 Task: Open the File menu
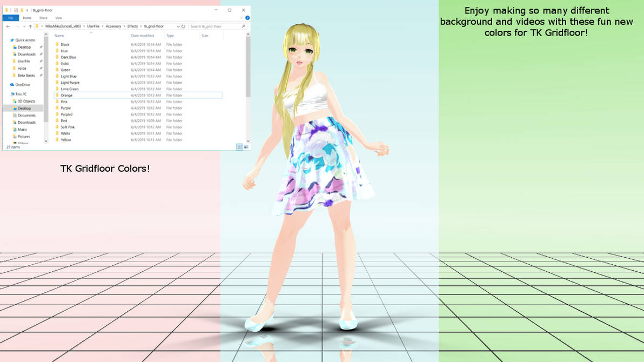[x=11, y=17]
